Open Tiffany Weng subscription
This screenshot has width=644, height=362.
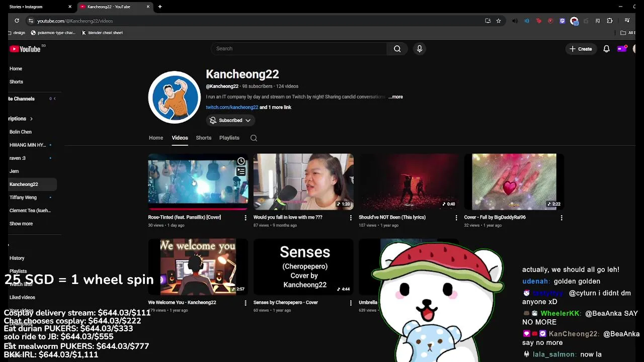pos(23,198)
